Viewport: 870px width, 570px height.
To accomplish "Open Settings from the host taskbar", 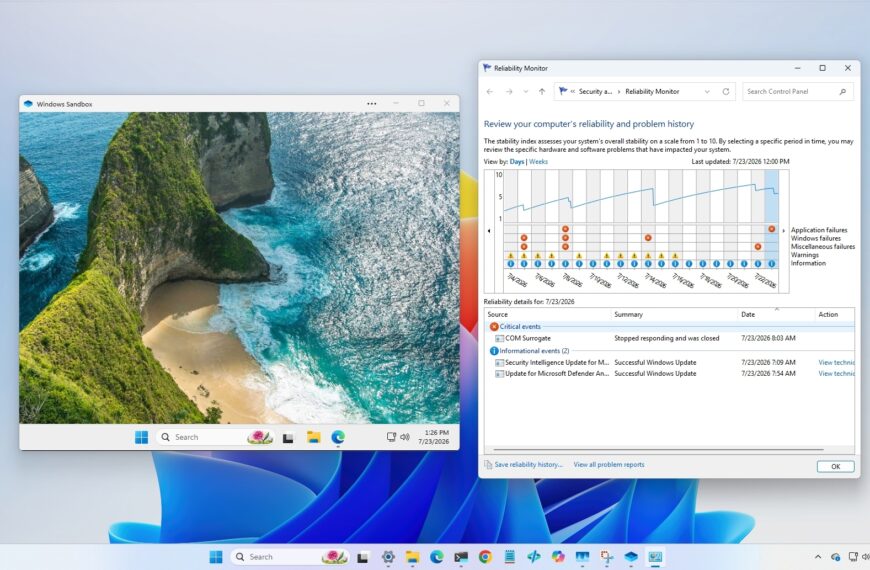I will (x=388, y=557).
